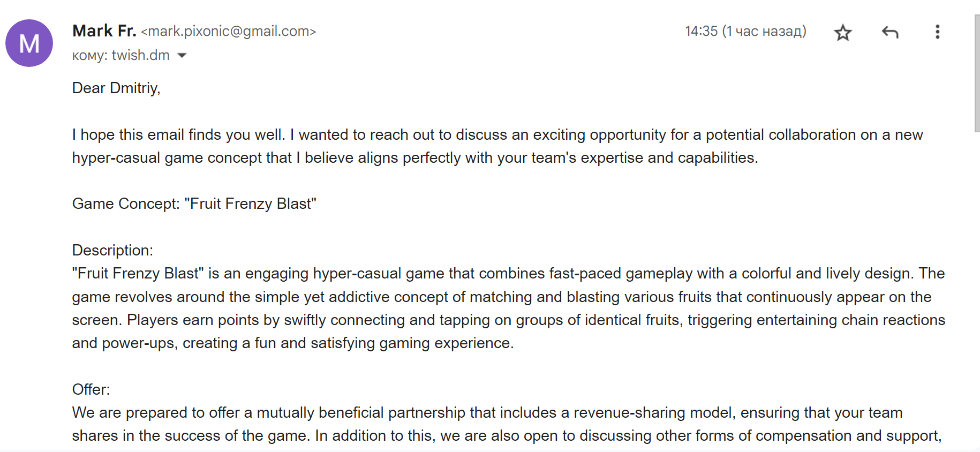Click the Reply arrow icon

point(890,33)
